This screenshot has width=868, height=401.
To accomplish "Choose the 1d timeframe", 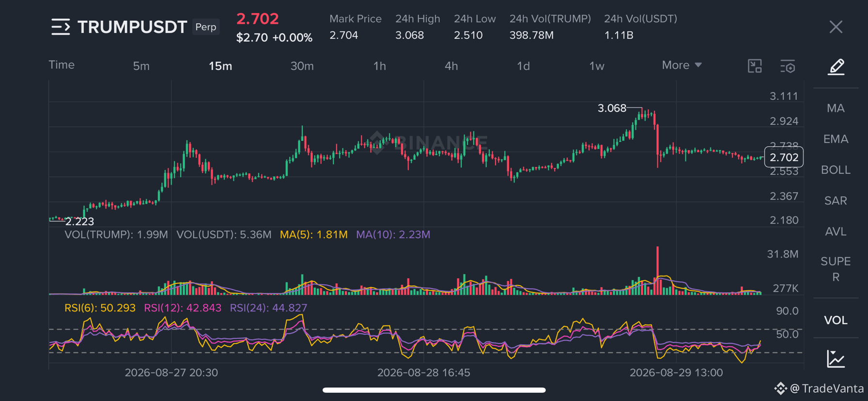I will [x=524, y=66].
